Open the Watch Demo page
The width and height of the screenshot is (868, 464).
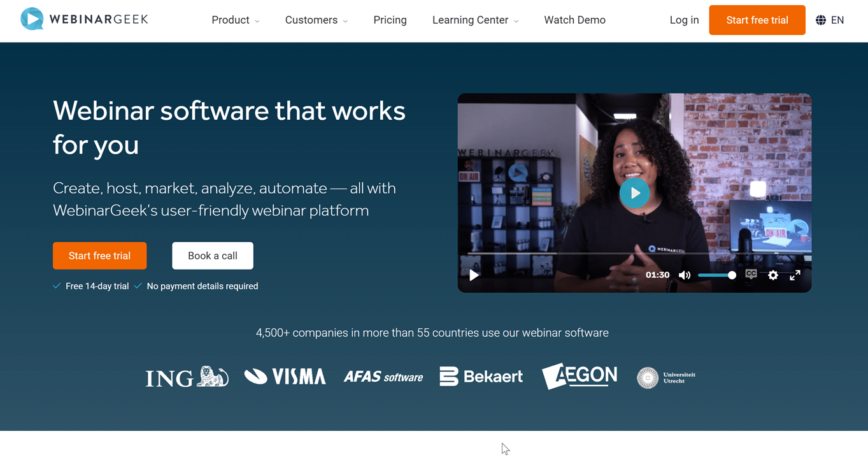click(574, 20)
